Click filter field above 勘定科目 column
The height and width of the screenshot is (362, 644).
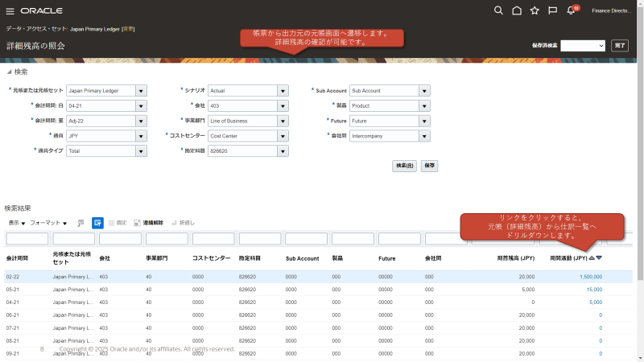(x=260, y=238)
